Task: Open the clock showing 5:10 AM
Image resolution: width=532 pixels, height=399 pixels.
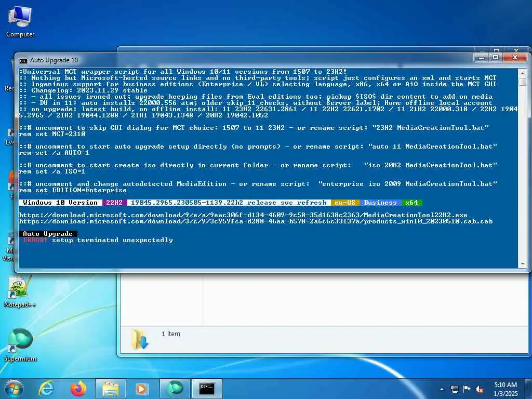Action: tap(506, 385)
